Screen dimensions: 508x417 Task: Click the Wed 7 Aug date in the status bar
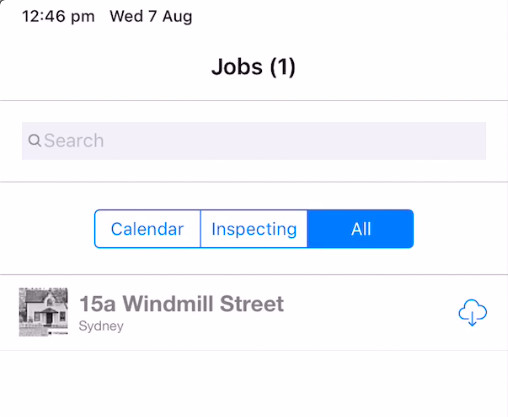[151, 16]
